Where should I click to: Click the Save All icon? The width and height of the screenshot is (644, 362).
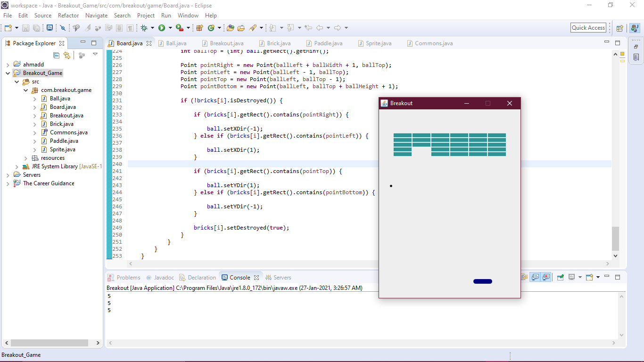[x=37, y=27]
